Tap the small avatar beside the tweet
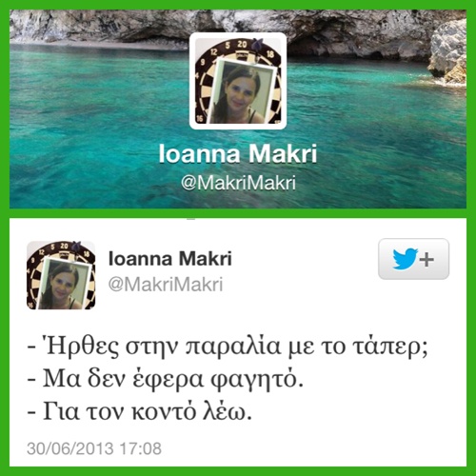This screenshot has width=476, height=476. click(x=61, y=275)
